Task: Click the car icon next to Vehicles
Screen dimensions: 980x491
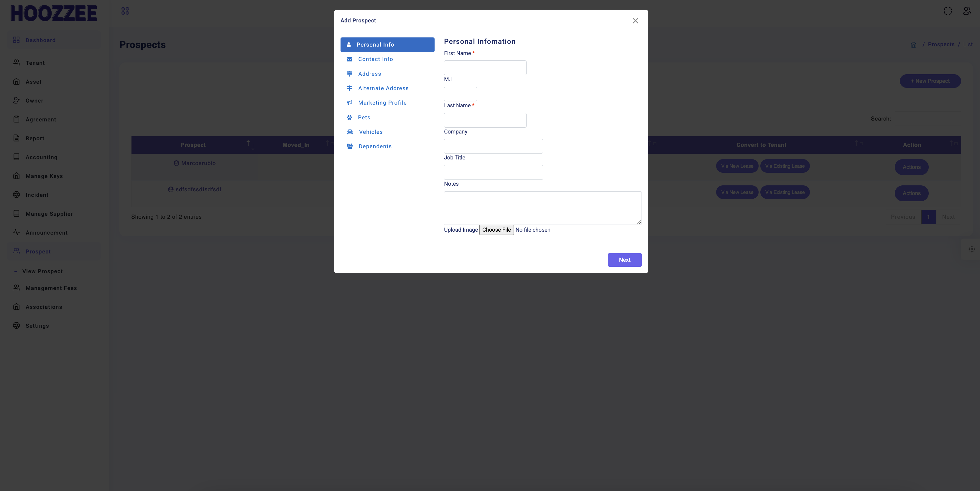Action: point(350,132)
